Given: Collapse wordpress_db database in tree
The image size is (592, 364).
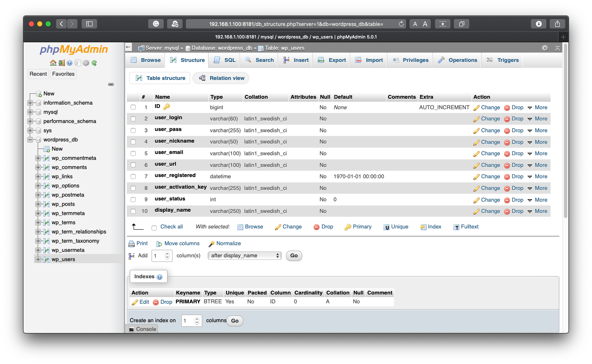Looking at the screenshot, I should tap(30, 140).
